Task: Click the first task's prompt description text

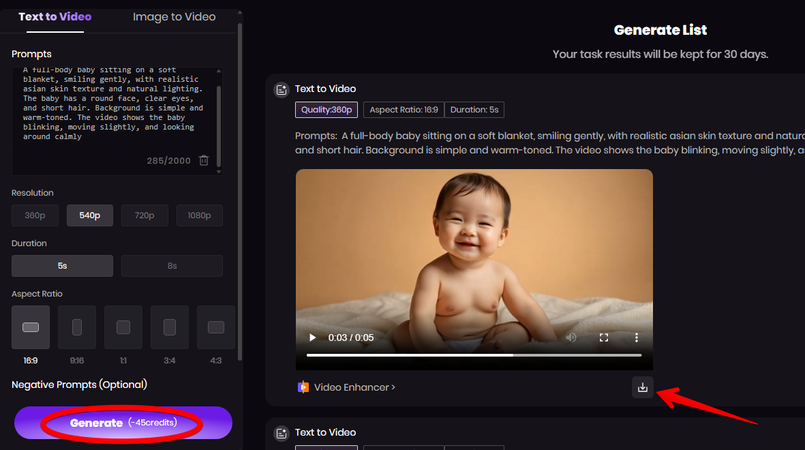Action: tap(550, 143)
